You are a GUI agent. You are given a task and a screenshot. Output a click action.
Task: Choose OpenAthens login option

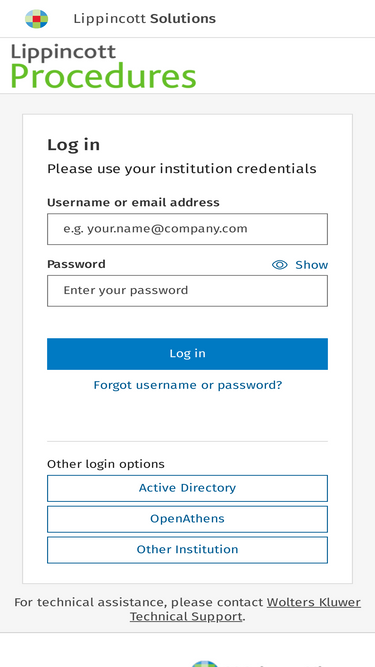(x=188, y=519)
